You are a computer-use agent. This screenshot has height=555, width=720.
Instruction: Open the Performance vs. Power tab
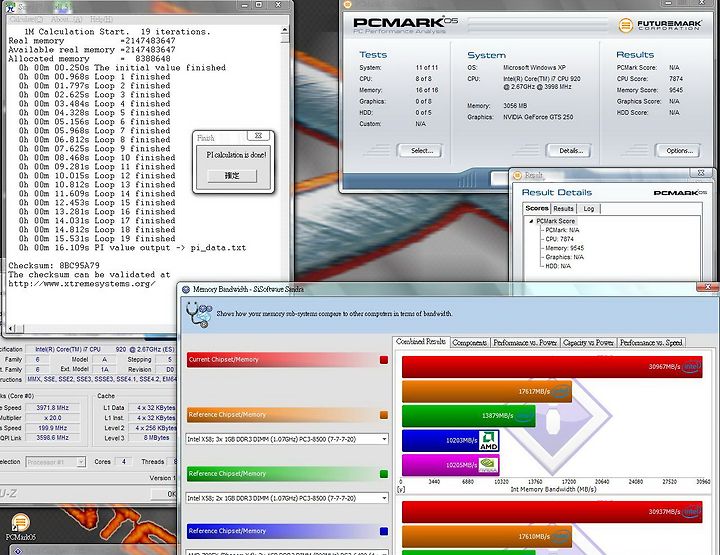pos(525,342)
